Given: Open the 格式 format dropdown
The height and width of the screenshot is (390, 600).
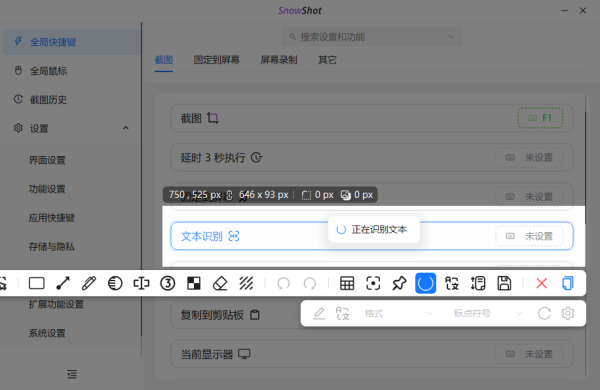Looking at the screenshot, I should 398,313.
